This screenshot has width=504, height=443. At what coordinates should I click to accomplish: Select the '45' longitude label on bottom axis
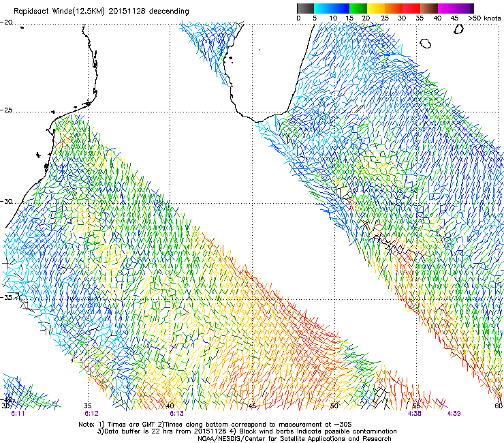pyautogui.click(x=252, y=406)
